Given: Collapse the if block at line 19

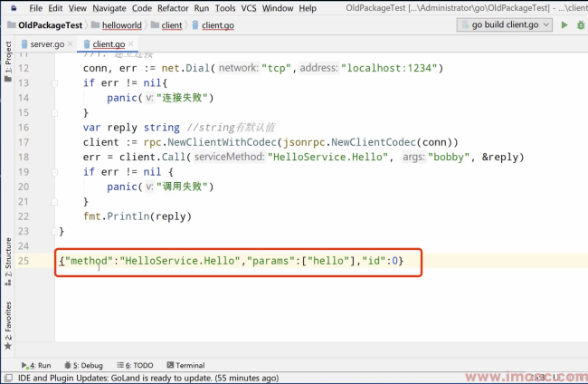Looking at the screenshot, I should [x=55, y=172].
